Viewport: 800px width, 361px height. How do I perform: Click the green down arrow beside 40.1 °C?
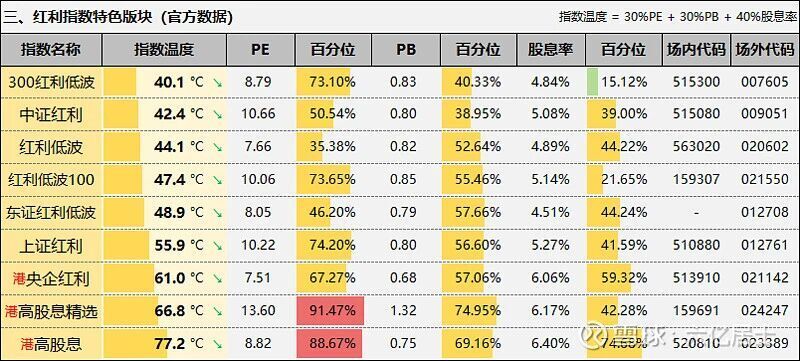click(217, 82)
